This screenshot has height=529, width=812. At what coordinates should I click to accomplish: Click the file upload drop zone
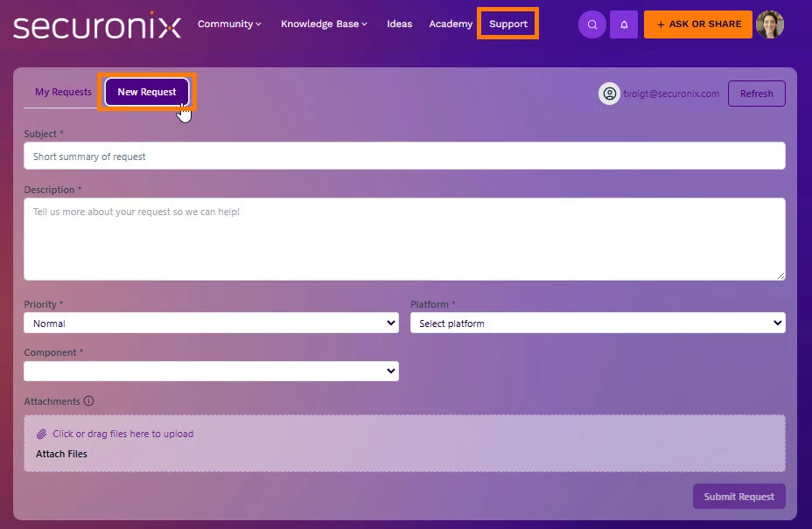point(404,443)
